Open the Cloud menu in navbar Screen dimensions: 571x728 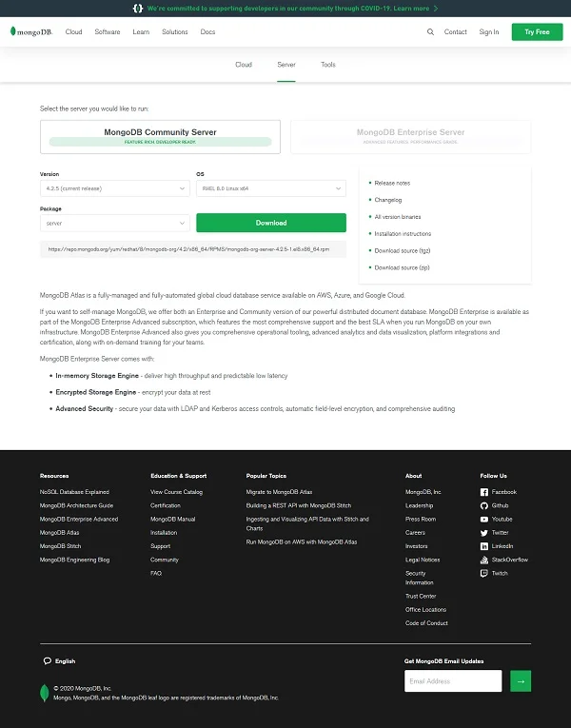(x=74, y=32)
